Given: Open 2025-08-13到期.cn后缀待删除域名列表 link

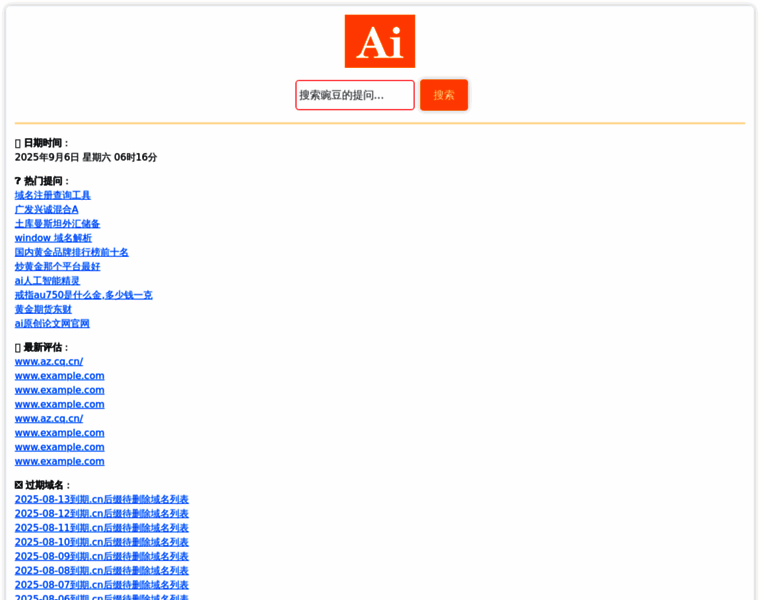Looking at the screenshot, I should [x=102, y=499].
